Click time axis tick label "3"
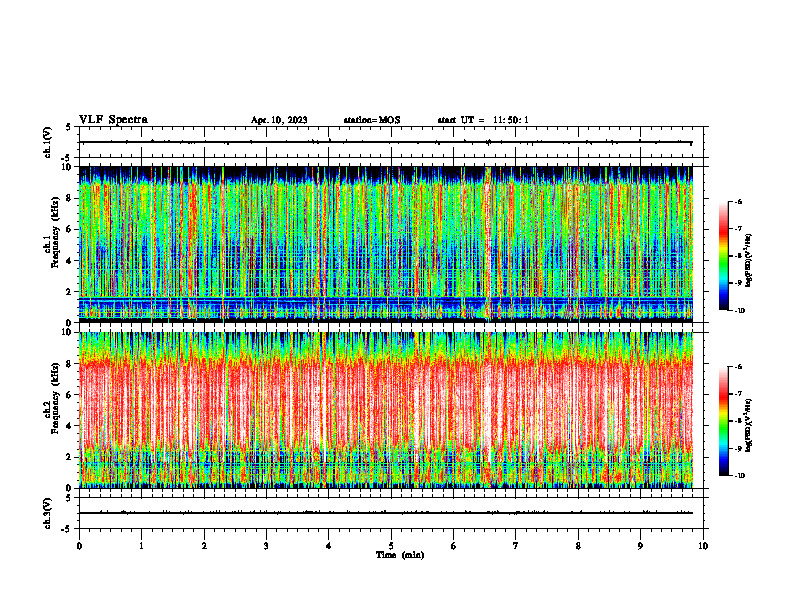The height and width of the screenshot is (612, 792). pos(266,546)
